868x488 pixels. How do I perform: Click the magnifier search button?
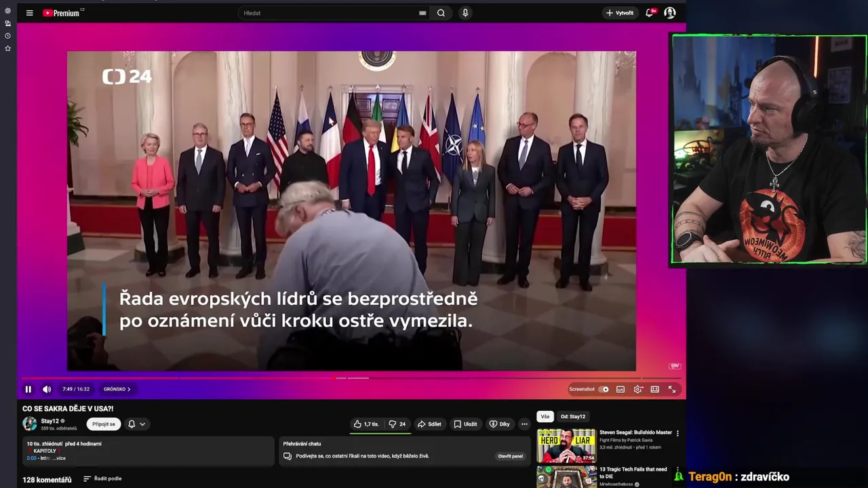[x=441, y=13]
